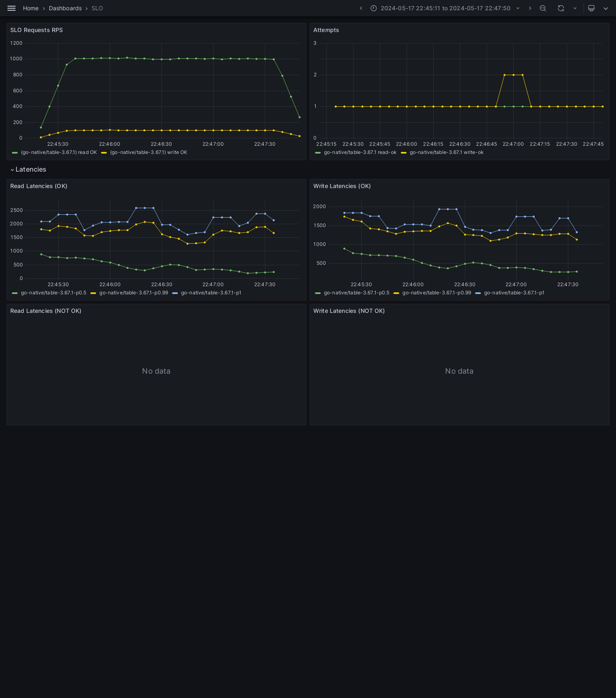
Task: Open Attempts panel title
Action: click(326, 30)
